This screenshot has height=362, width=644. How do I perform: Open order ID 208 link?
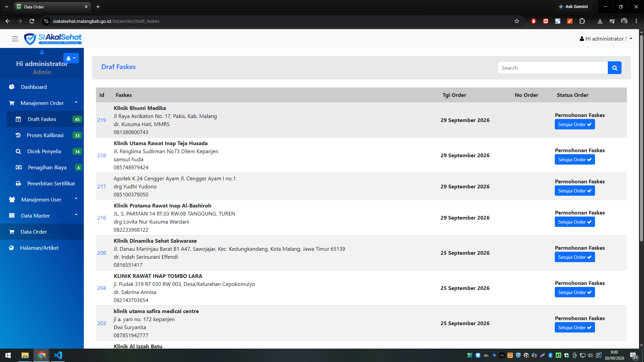[102, 253]
